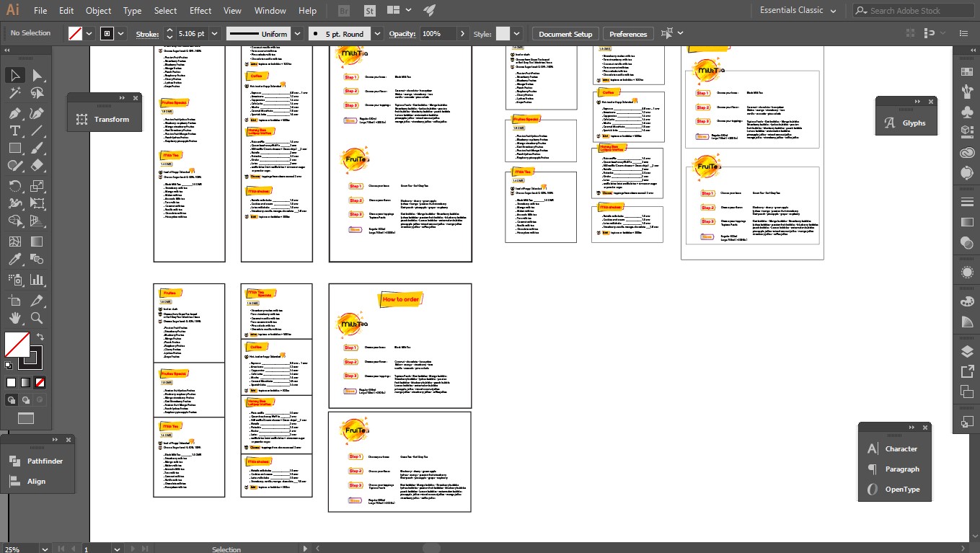980x553 pixels.
Task: Open the Swatches panel icon in right dock
Action: pyautogui.click(x=967, y=71)
